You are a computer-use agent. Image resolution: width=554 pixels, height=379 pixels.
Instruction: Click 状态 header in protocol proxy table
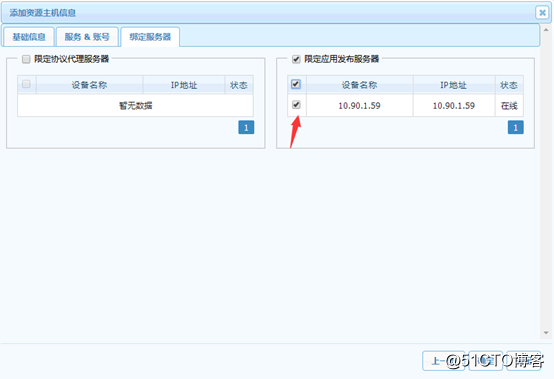(x=239, y=85)
